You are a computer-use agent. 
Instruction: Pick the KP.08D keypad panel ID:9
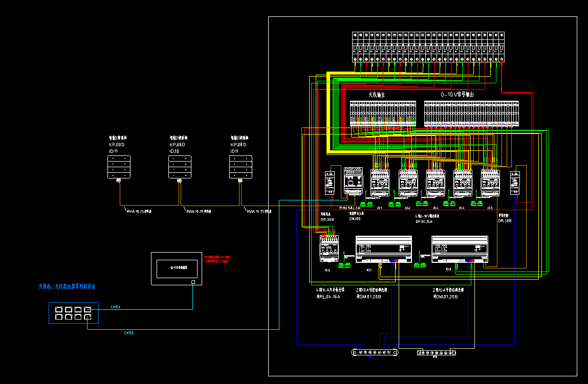point(240,167)
